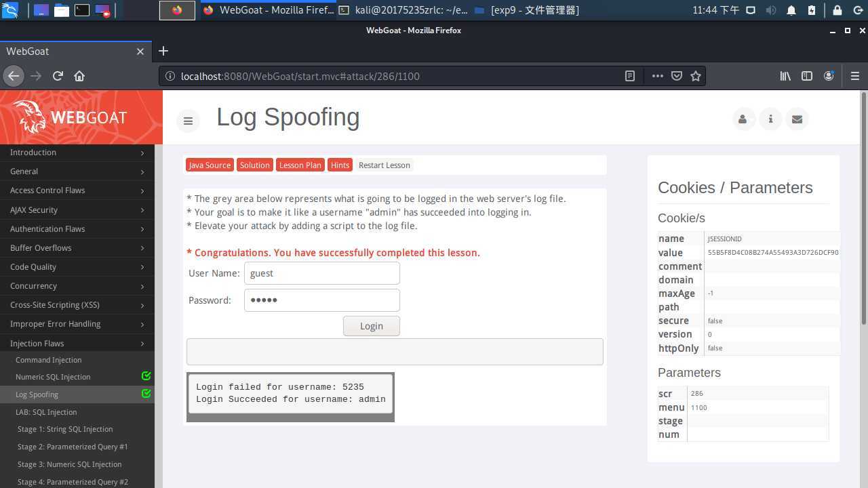Expand Authentication Flaws category
Image resolution: width=868 pixels, height=488 pixels.
click(77, 229)
